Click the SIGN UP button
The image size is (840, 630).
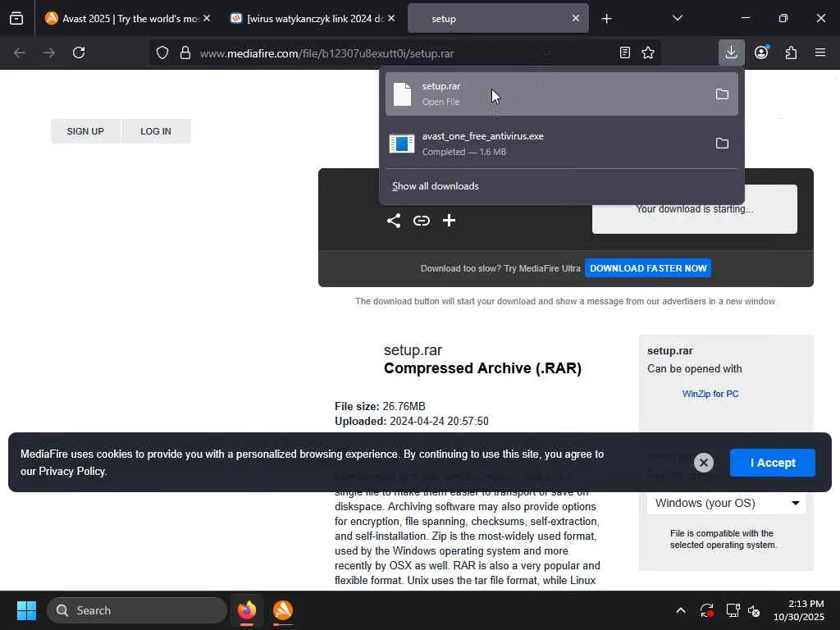click(85, 131)
